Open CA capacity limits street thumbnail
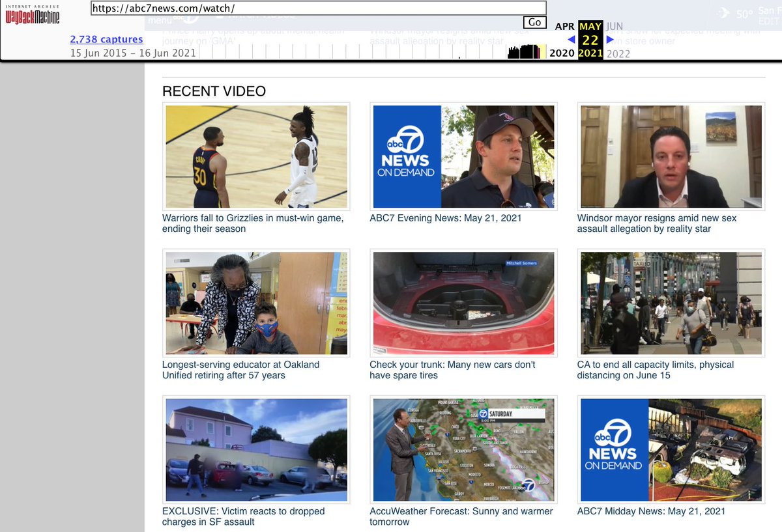Image resolution: width=782 pixels, height=532 pixels. point(671,303)
